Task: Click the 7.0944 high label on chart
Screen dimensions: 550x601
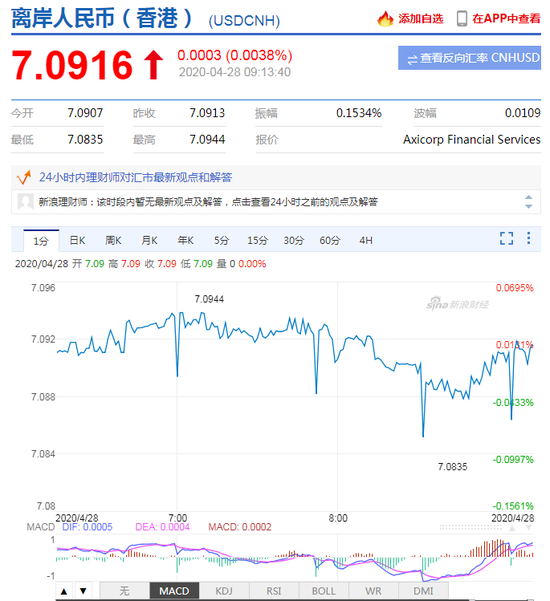Action: [209, 299]
